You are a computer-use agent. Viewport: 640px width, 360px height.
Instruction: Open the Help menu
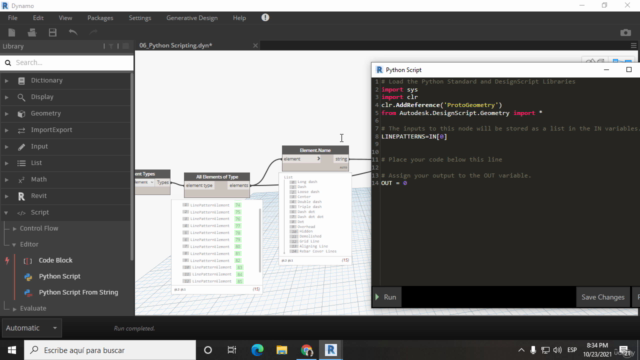239,18
